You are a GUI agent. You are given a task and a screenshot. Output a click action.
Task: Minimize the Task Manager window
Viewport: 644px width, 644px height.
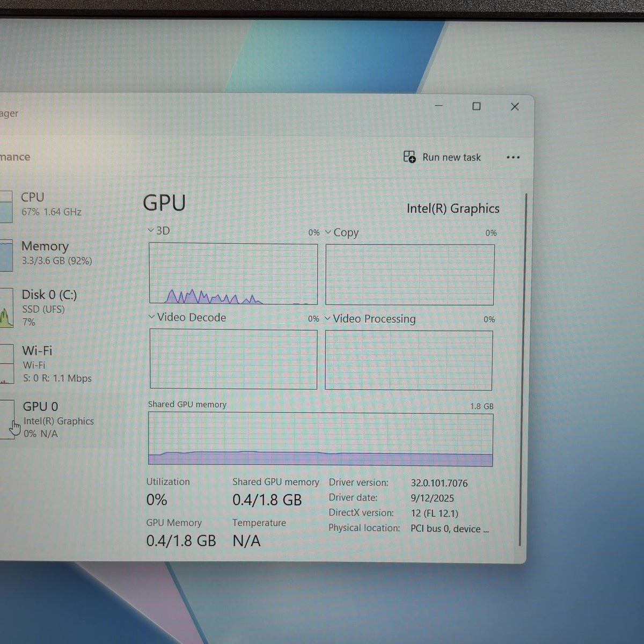point(438,106)
